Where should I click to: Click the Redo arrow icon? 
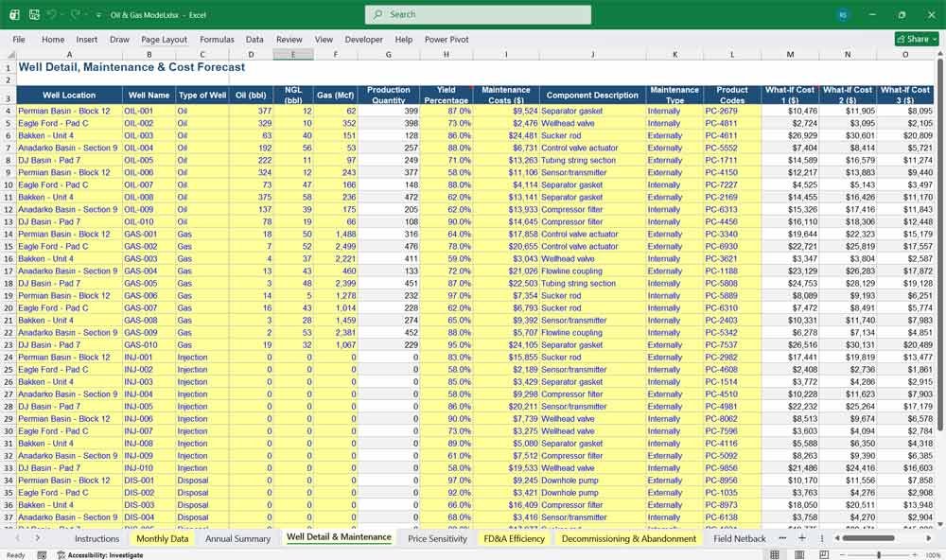(x=75, y=14)
